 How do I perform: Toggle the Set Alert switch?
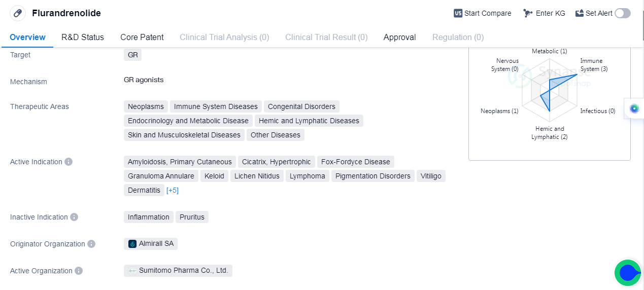tap(622, 13)
